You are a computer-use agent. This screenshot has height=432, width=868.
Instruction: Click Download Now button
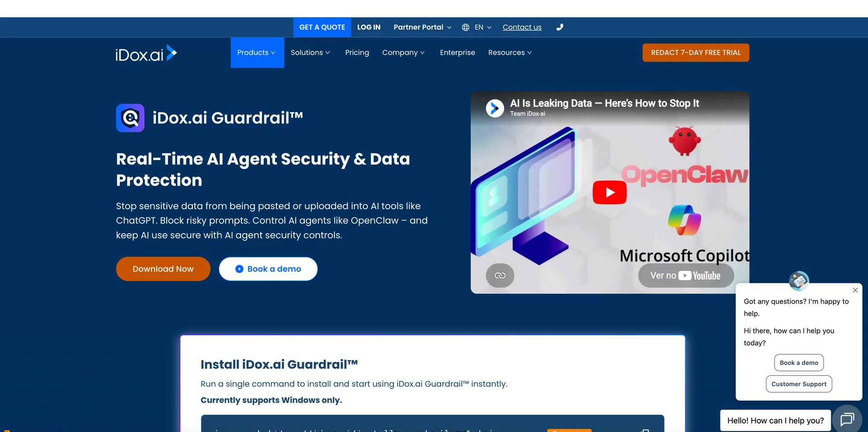pyautogui.click(x=163, y=269)
